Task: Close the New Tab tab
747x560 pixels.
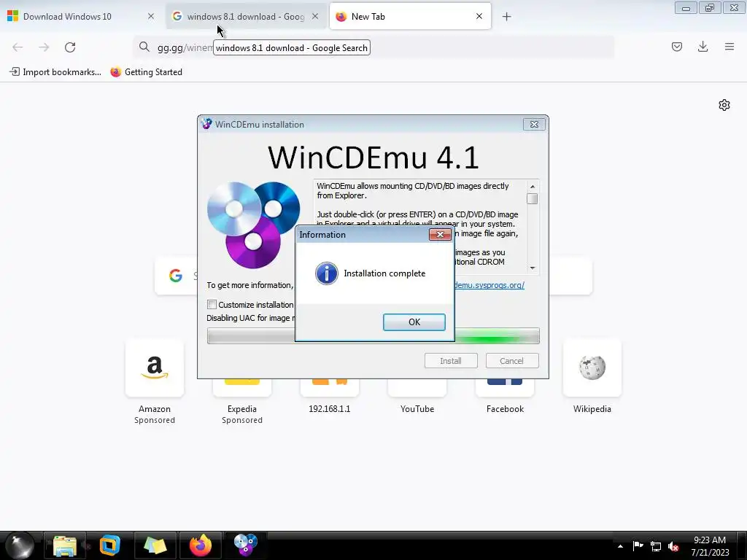Action: point(479,16)
